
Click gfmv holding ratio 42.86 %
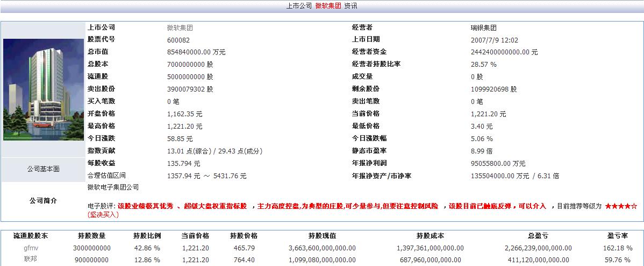tap(147, 248)
